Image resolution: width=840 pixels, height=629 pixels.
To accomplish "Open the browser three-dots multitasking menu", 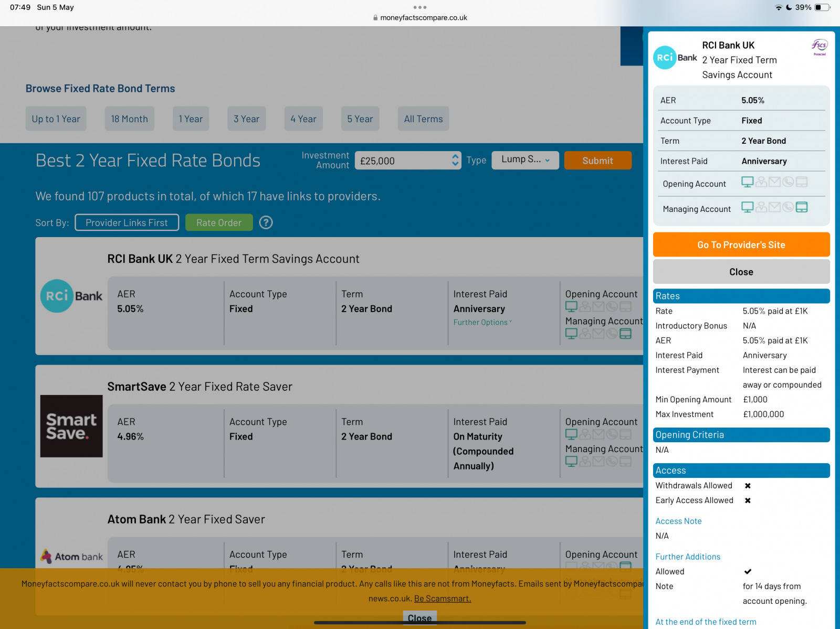I will tap(420, 7).
